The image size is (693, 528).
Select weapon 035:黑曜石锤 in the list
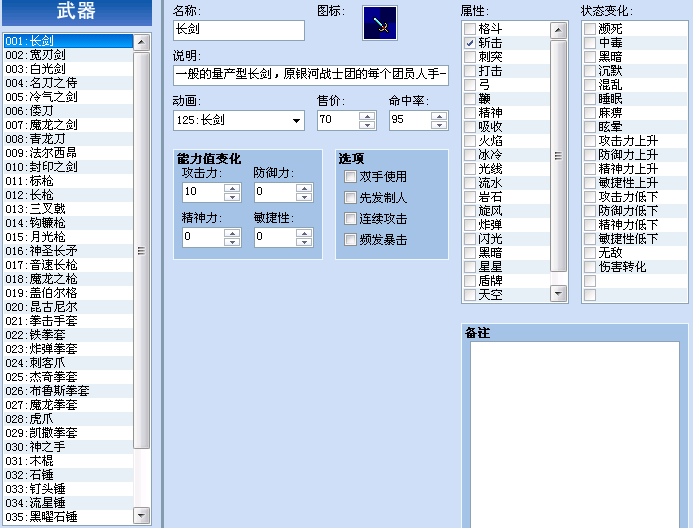coord(69,517)
